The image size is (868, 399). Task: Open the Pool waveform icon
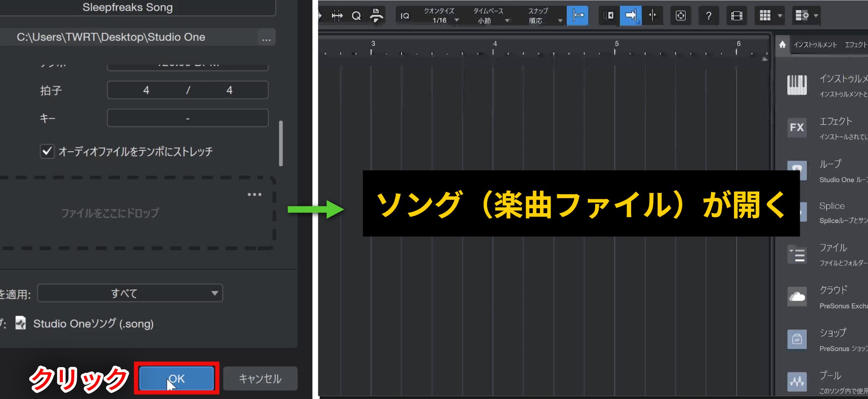[x=796, y=381]
